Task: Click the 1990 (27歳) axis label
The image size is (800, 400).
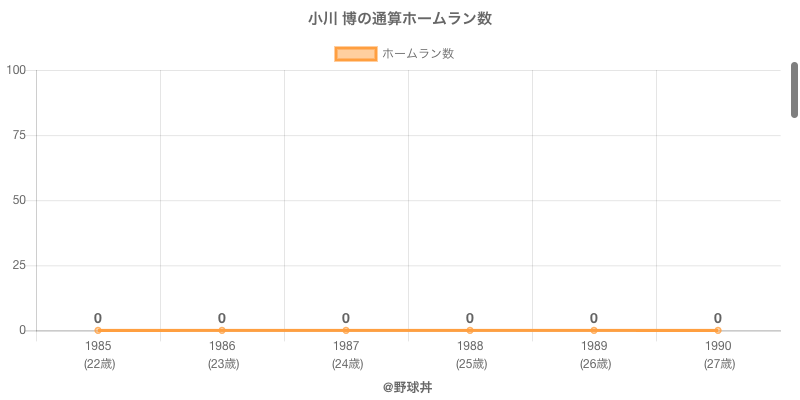Action: 718,355
